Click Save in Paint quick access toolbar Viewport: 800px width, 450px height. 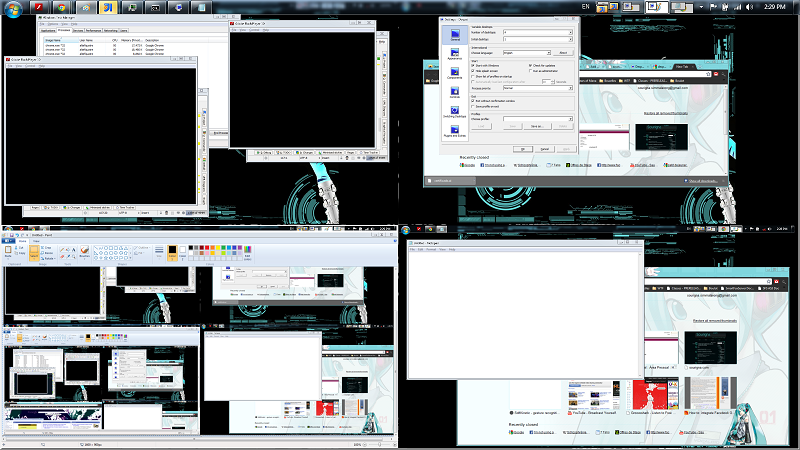pyautogui.click(x=11, y=235)
